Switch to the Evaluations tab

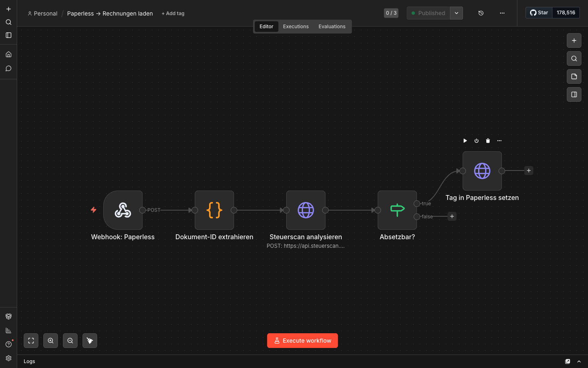332,26
